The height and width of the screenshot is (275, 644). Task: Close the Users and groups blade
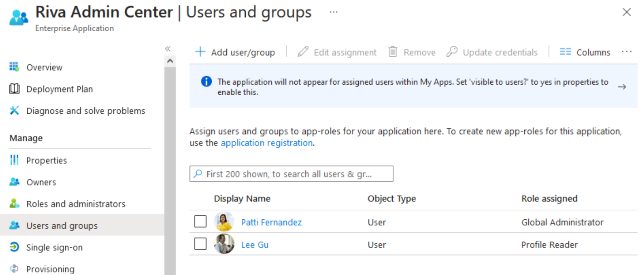pyautogui.click(x=627, y=12)
